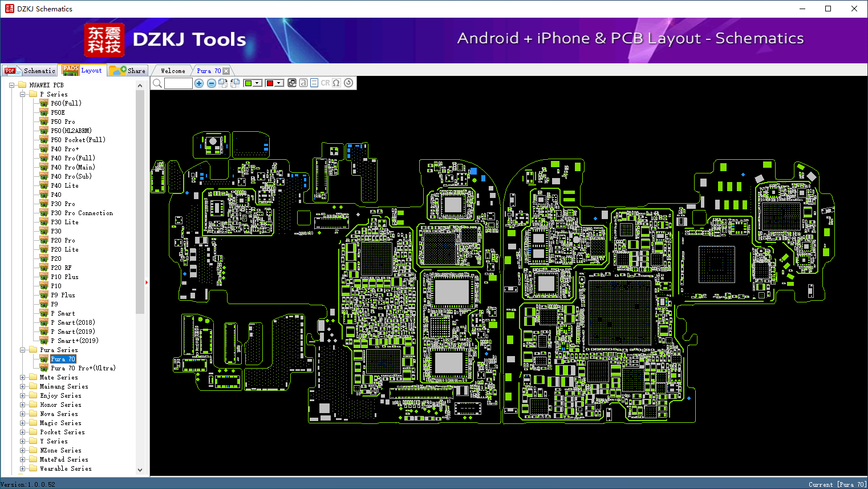Viewport: 868px width, 489px height.
Task: Click the P Smart PADS file icon
Action: 44,313
